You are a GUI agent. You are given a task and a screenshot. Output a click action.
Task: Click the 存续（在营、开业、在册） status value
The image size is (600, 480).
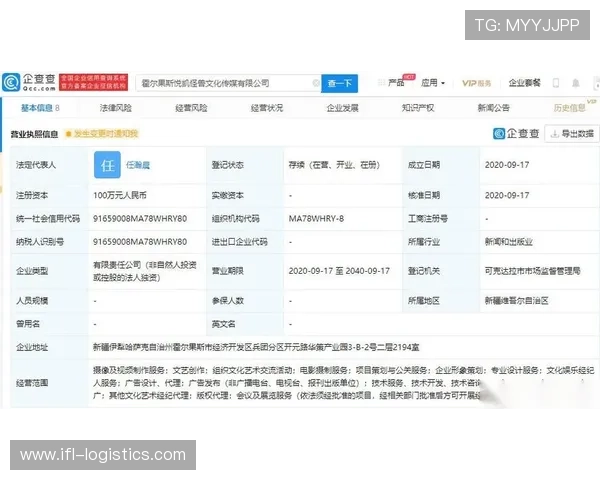pos(334,165)
